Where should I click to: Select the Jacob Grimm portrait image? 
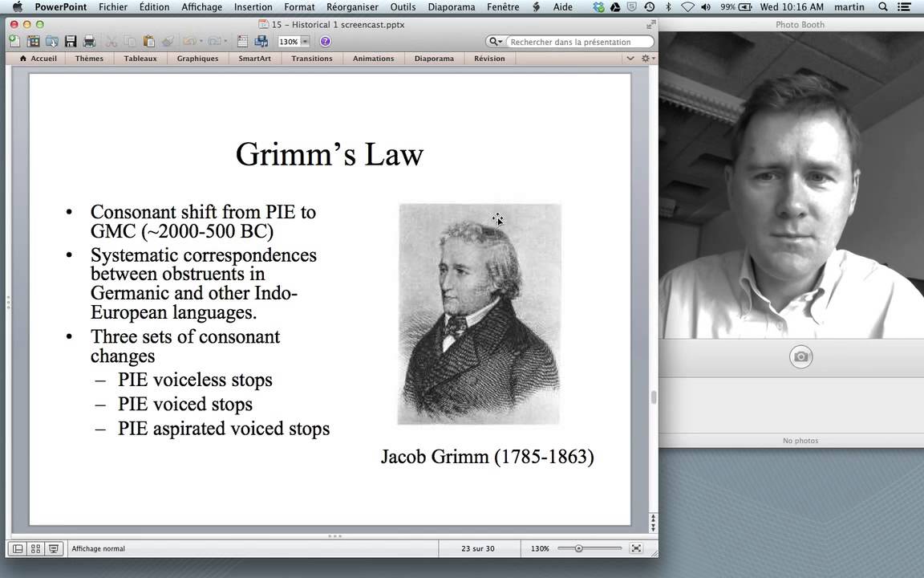tap(479, 314)
